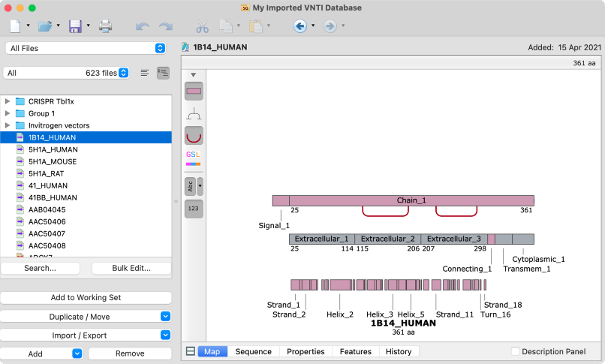Toggle the disulfide bonds icon

point(194,136)
